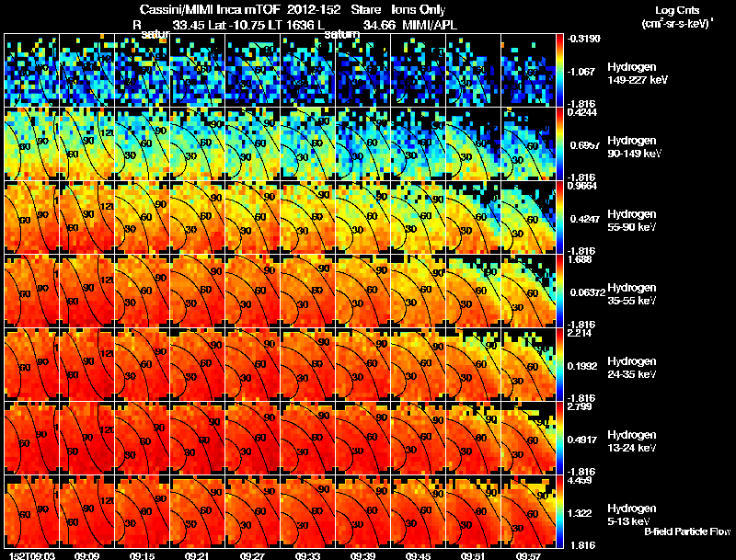
Task: Click the Hydrogen 24-35 keV color scale bar
Action: click(559, 365)
